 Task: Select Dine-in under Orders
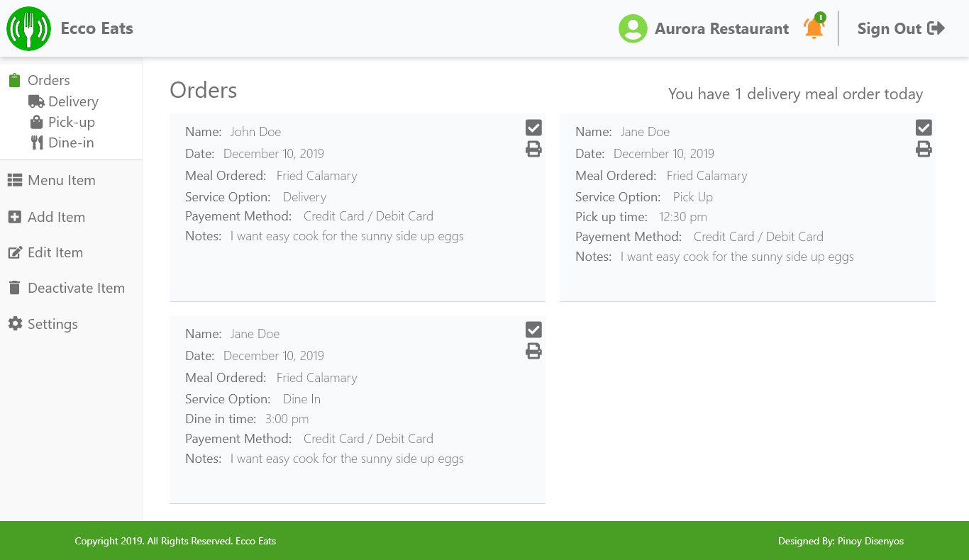tap(70, 142)
